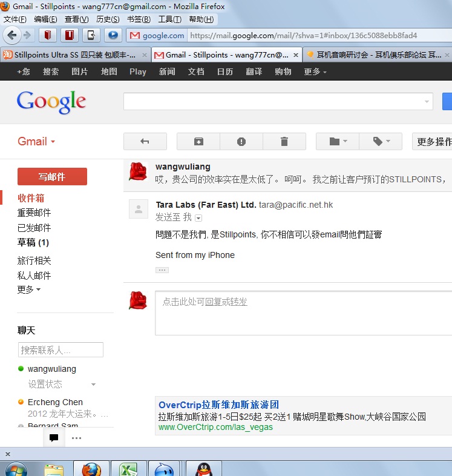
Task: Click the reply box 点击此处可回复或转发
Action: tap(303, 313)
